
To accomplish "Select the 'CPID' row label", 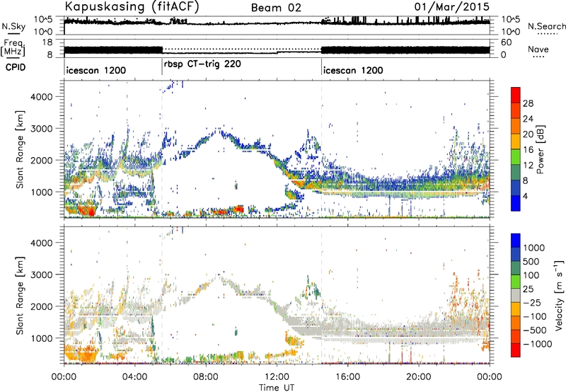I will coord(16,67).
